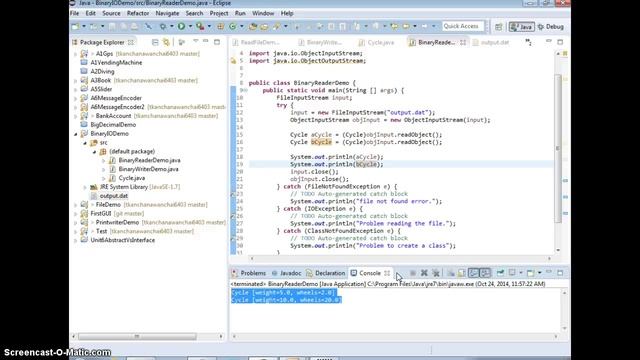
Task: Select Cycle.java in Package Explorer
Action: coord(131,178)
